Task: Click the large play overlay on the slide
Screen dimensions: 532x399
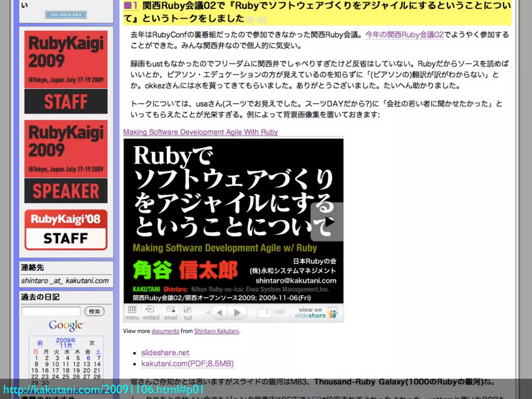Action: [x=327, y=222]
